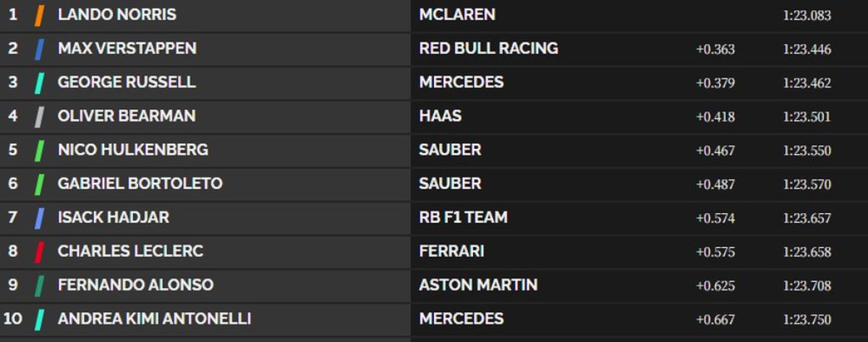Click position number 5 in the standings
This screenshot has width=868, height=342.
click(x=12, y=150)
